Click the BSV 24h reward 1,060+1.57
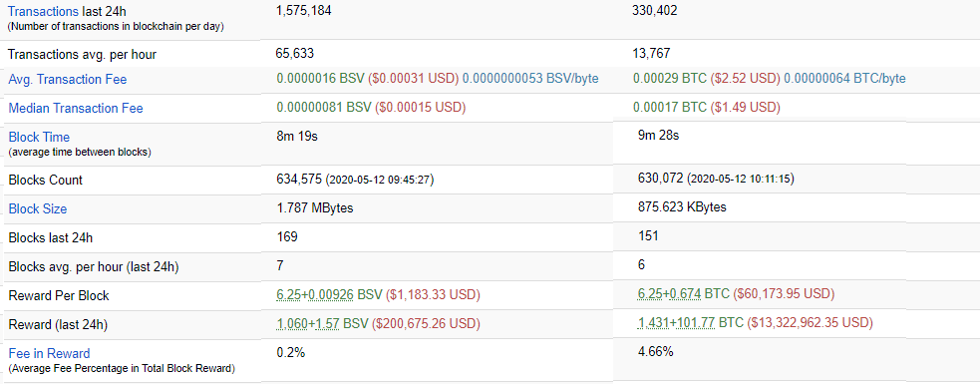 [307, 323]
